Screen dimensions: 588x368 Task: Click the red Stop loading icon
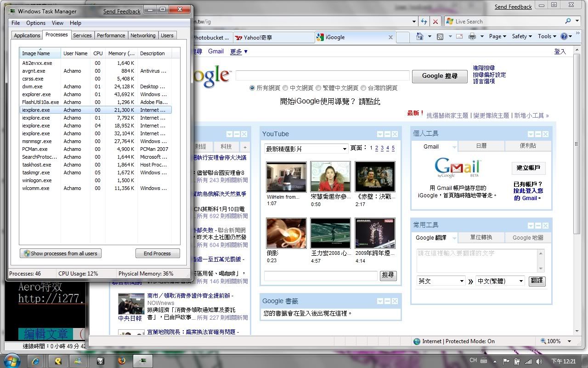click(435, 22)
